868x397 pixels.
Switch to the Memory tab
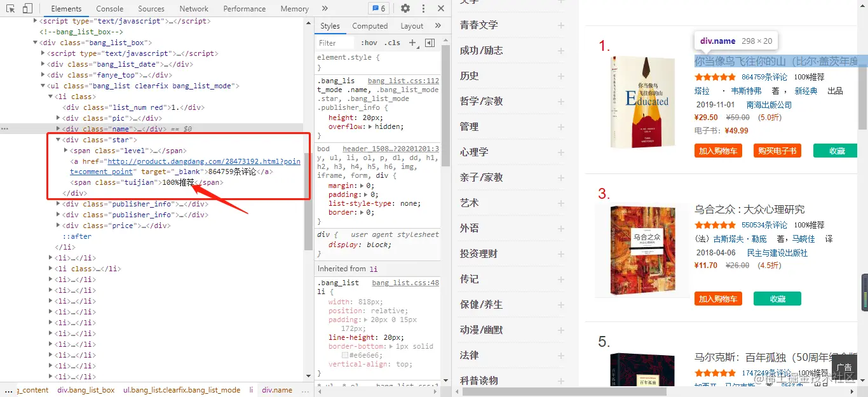294,9
